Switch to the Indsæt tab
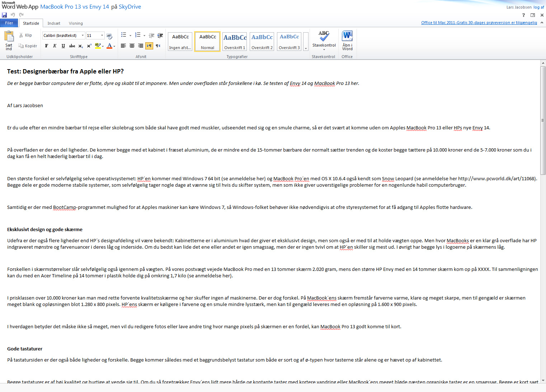Viewport: 546px width, 392px height. click(54, 23)
